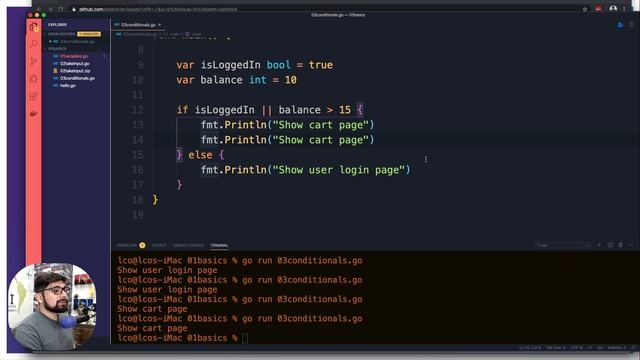Open 02takeinput.zip in the explorer
The image size is (640, 360).
(x=75, y=71)
